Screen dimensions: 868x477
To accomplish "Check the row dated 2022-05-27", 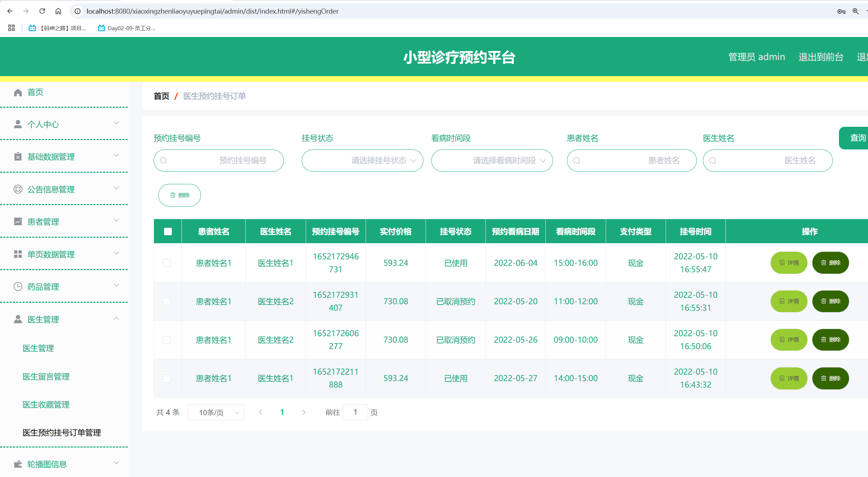I will pos(167,378).
